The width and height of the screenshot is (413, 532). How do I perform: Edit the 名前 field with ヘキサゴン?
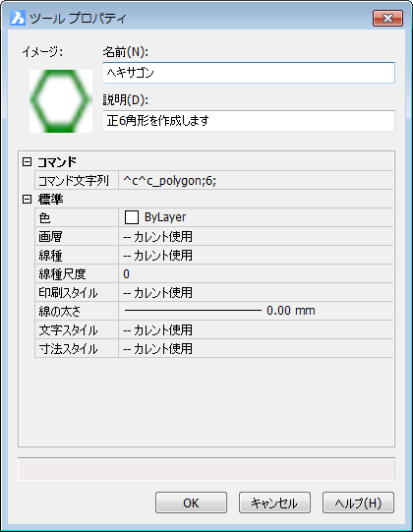pos(249,73)
